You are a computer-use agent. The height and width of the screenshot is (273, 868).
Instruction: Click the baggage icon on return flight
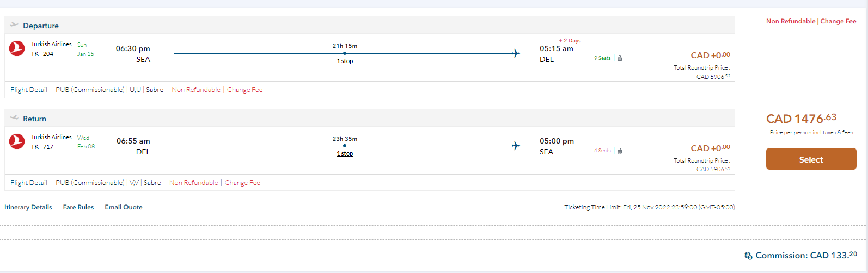(x=620, y=151)
